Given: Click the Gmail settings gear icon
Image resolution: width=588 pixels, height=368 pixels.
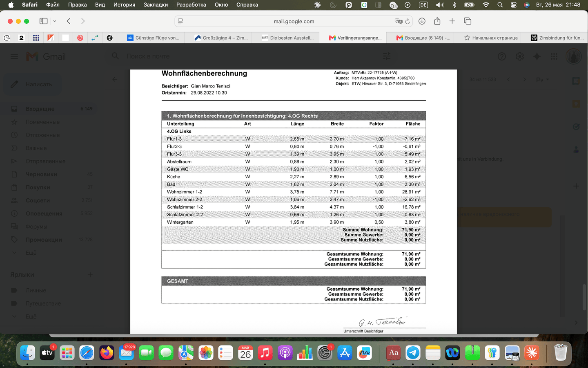Looking at the screenshot, I should tap(519, 56).
